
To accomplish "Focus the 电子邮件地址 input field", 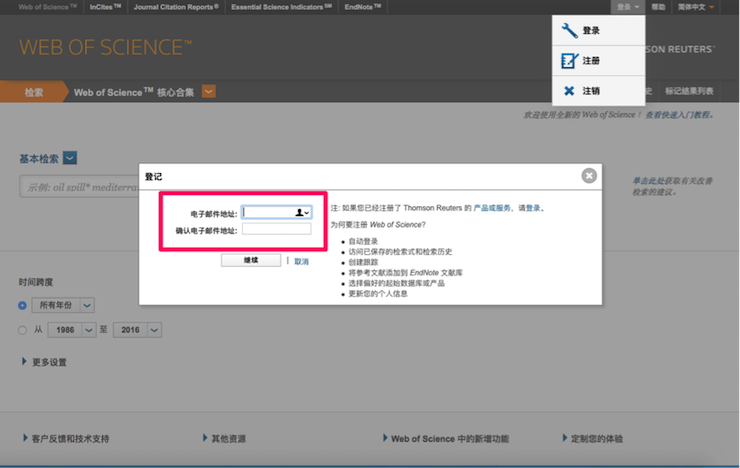I will (277, 213).
